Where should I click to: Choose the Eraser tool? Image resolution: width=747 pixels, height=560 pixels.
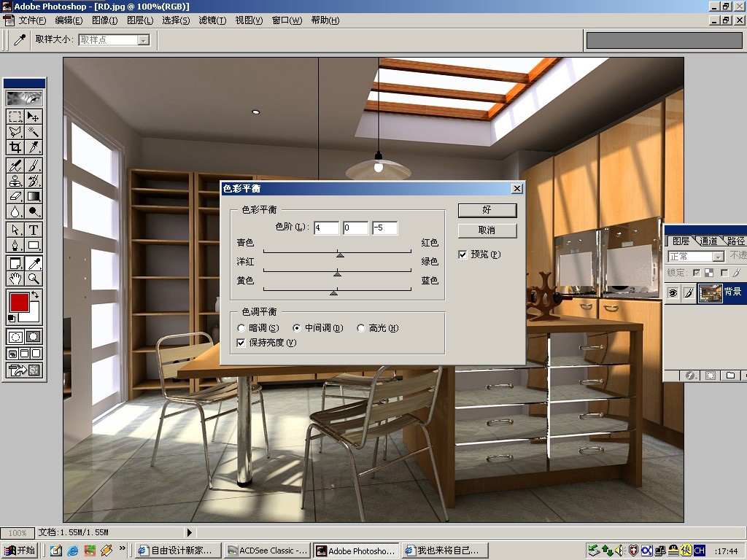(15, 195)
